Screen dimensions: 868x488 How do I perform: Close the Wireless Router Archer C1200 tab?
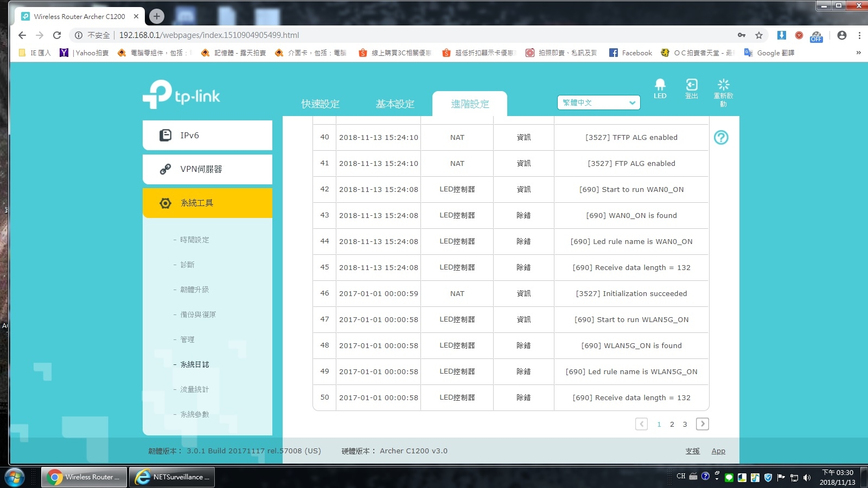point(136,16)
